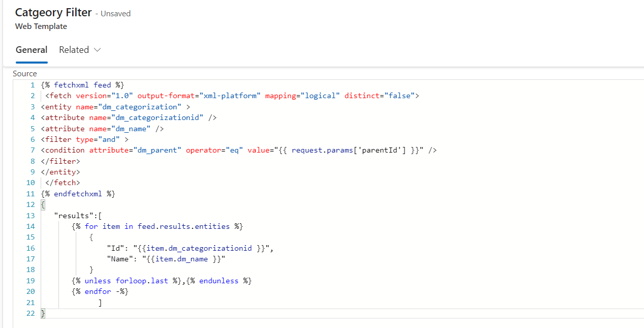The height and width of the screenshot is (328, 644).
Task: Select line number 22 in the editor
Action: (30, 313)
